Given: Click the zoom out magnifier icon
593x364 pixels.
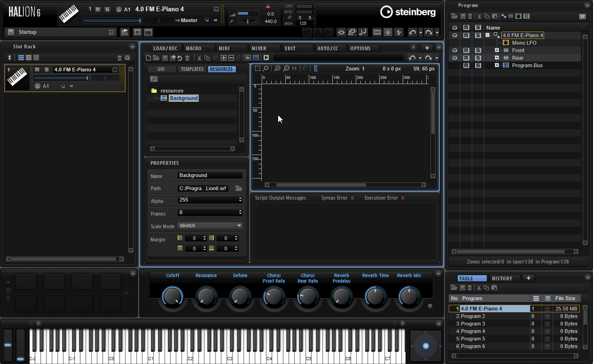Looking at the screenshot, I should click(286, 69).
